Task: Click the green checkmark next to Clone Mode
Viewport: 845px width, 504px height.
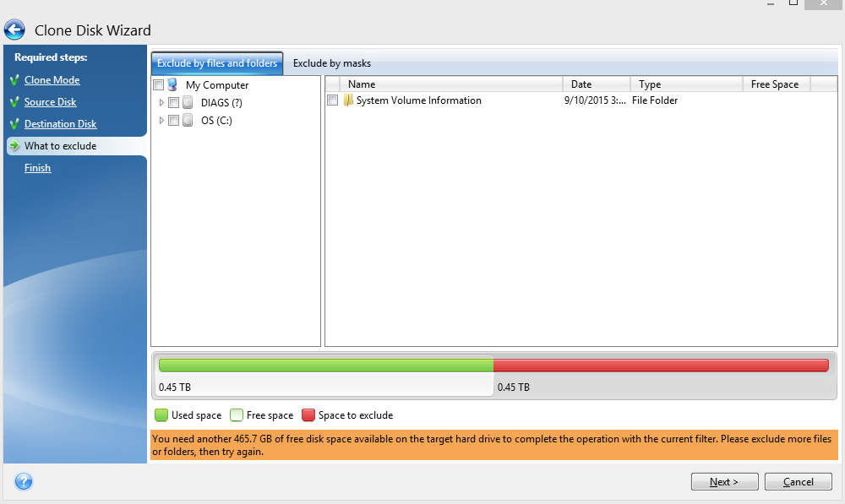Action: pyautogui.click(x=14, y=80)
